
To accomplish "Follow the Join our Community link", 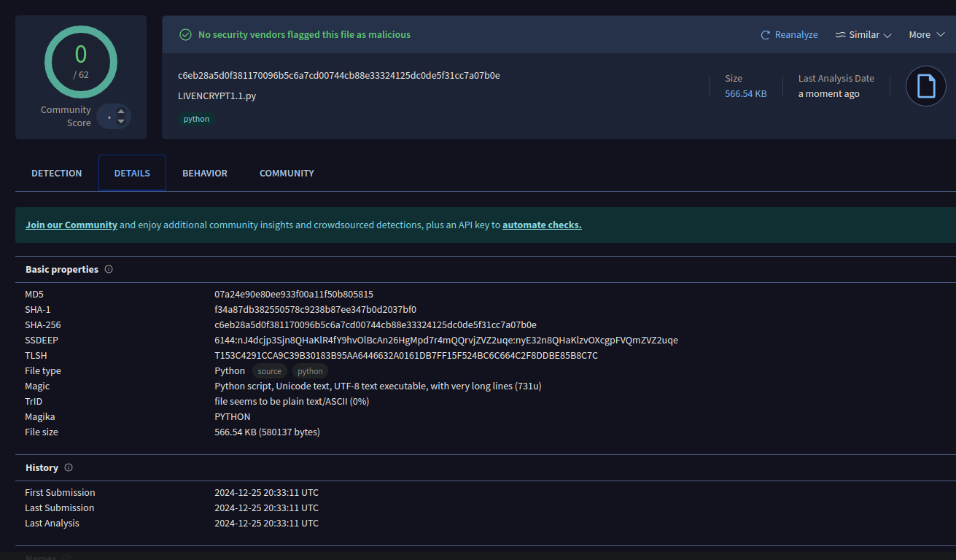I will (71, 225).
